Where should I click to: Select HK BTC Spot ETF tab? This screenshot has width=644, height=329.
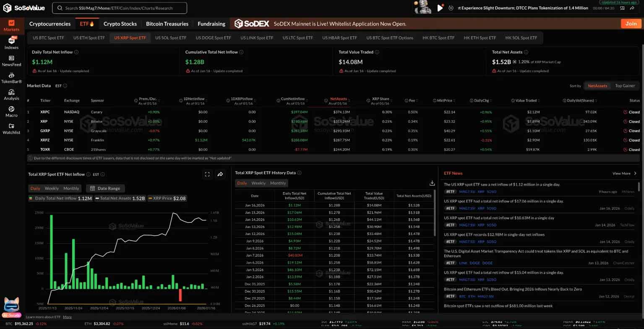438,38
